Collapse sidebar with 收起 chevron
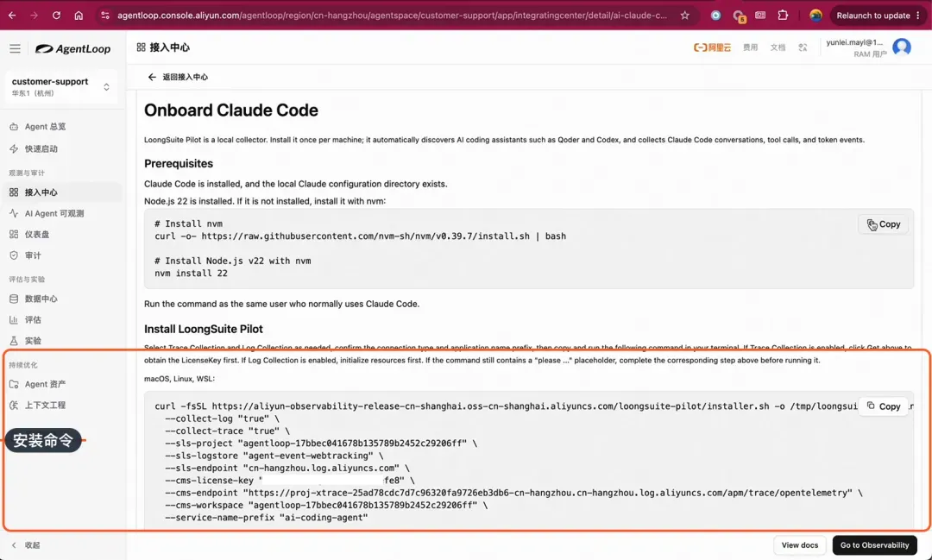932x560 pixels. [x=26, y=545]
